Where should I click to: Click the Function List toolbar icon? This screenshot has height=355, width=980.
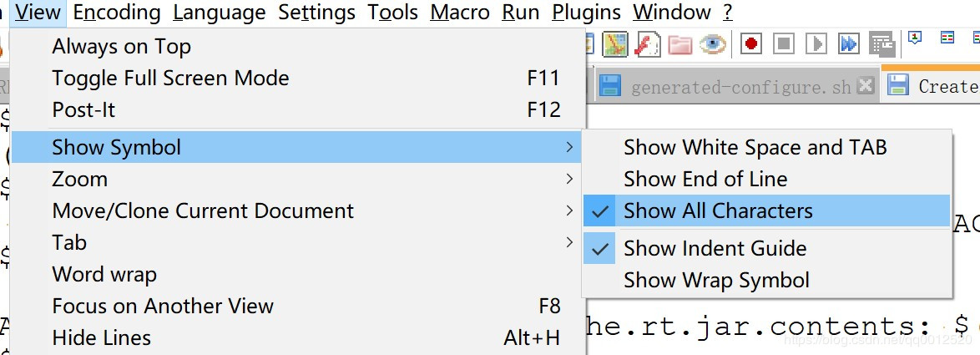tap(648, 43)
